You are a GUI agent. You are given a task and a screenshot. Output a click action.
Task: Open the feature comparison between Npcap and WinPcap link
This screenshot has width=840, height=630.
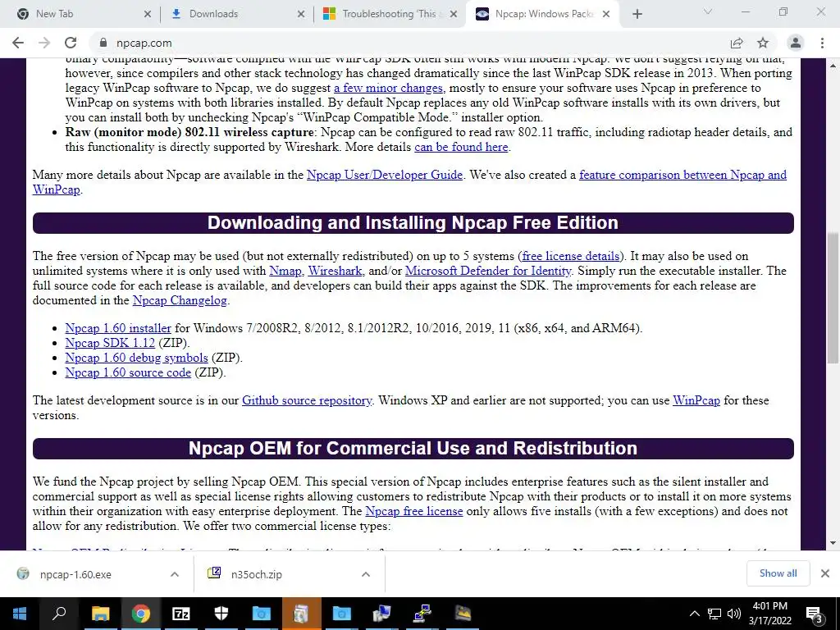click(x=683, y=175)
